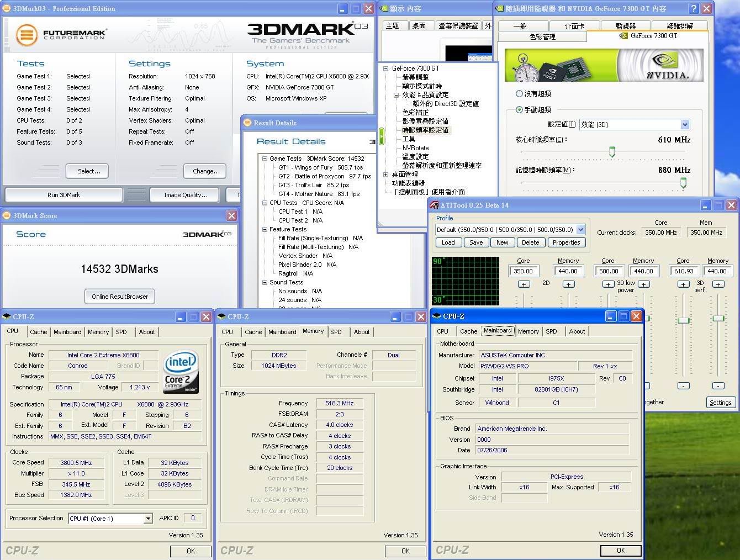The width and height of the screenshot is (740, 560).
Task: Open the About tab in CPU-Z Mainboard window
Action: 577,331
